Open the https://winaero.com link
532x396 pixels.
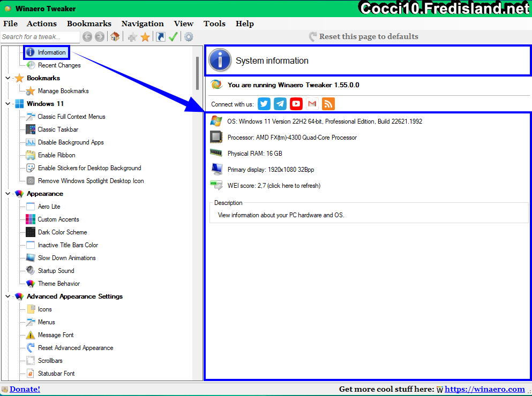485,389
